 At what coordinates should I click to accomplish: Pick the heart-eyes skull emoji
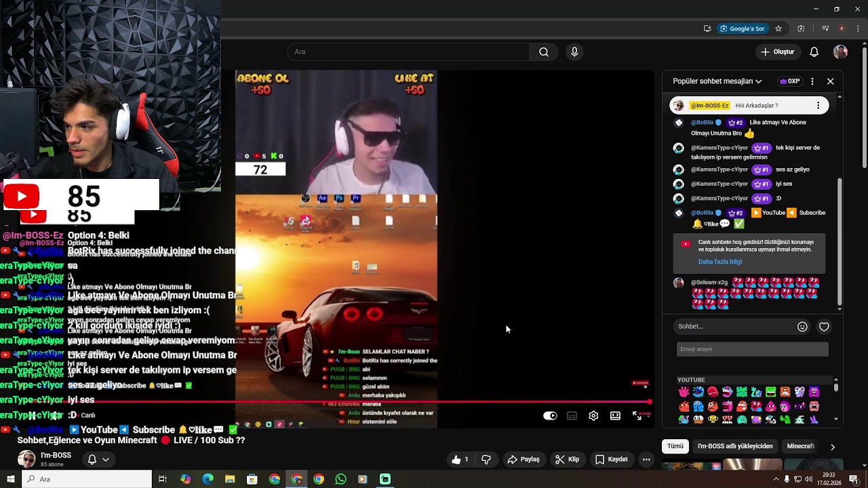click(727, 420)
